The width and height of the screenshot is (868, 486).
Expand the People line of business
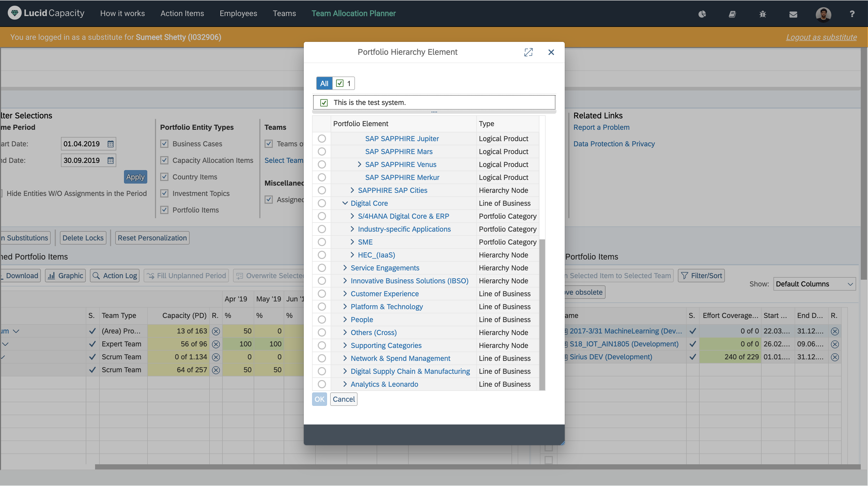pos(345,320)
